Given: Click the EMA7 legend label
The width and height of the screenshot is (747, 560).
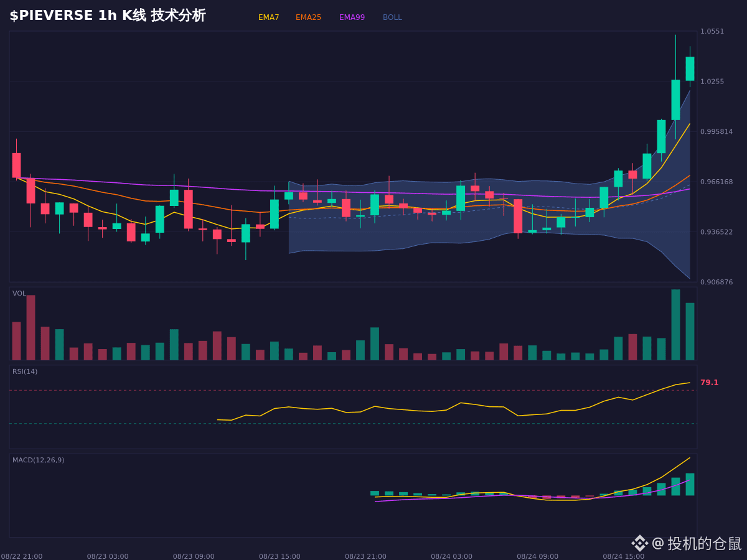Looking at the screenshot, I should pyautogui.click(x=268, y=17).
